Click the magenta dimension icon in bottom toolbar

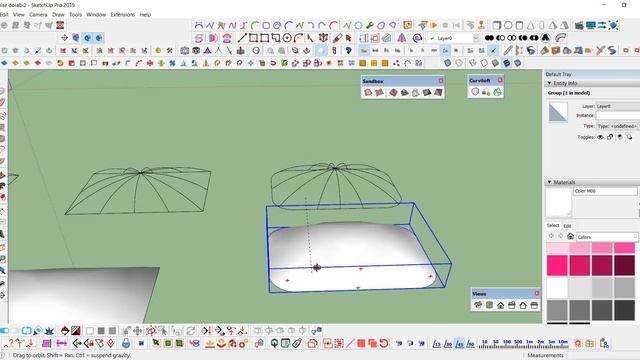62,343
